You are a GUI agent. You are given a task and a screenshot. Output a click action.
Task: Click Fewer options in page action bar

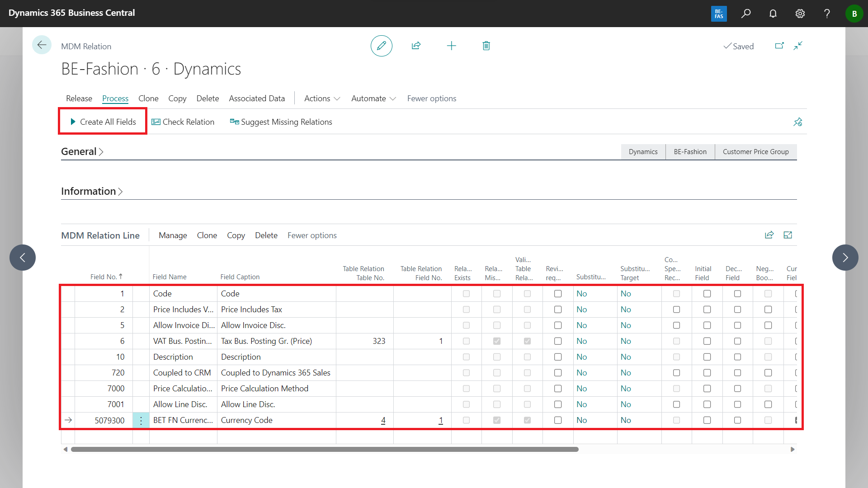click(432, 99)
